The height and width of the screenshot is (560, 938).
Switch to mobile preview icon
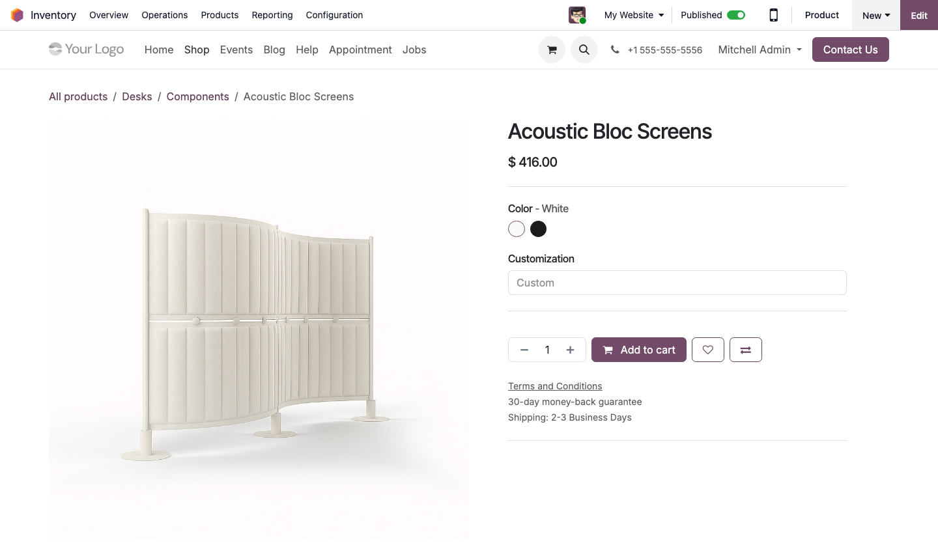click(773, 15)
